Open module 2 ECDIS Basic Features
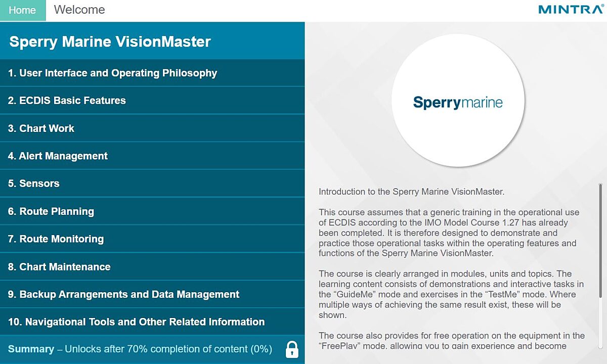Viewport: 607px width, 364px height. coord(152,101)
